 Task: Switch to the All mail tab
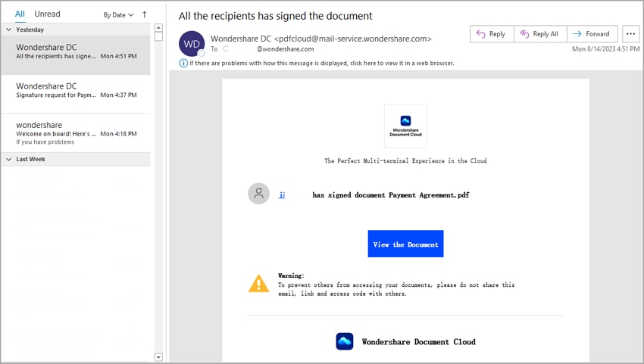point(20,14)
